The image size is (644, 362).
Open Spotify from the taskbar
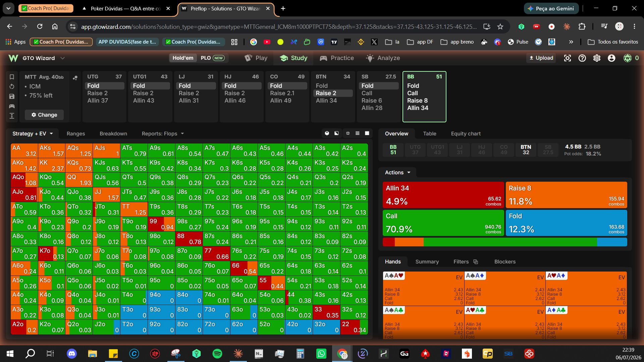[217, 353]
